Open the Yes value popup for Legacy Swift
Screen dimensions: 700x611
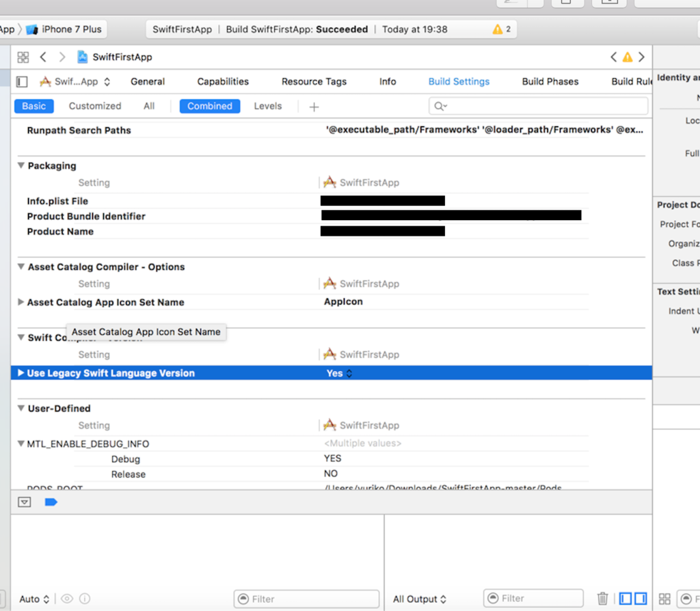pyautogui.click(x=339, y=373)
